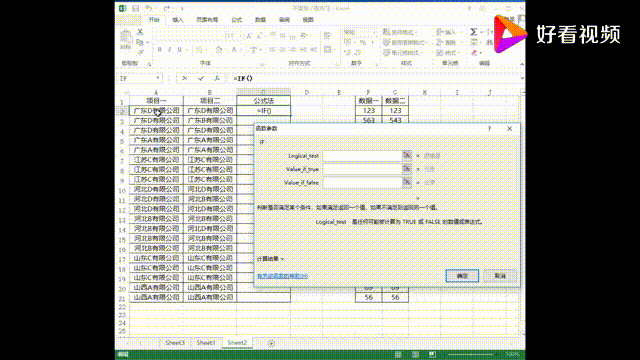640x360 pixels.
Task: Click the Enter checkmark icon in formula bar
Action: pos(201,78)
